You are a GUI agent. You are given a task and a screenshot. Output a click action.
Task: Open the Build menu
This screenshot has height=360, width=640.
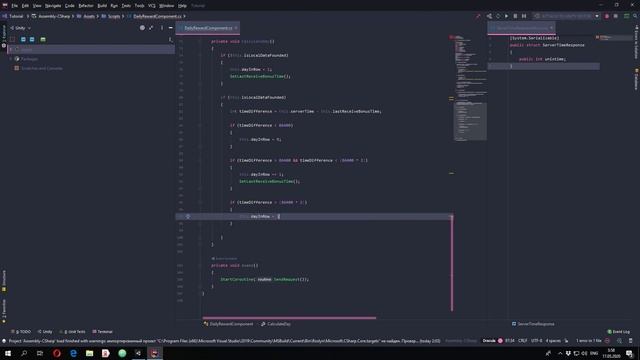[102, 6]
